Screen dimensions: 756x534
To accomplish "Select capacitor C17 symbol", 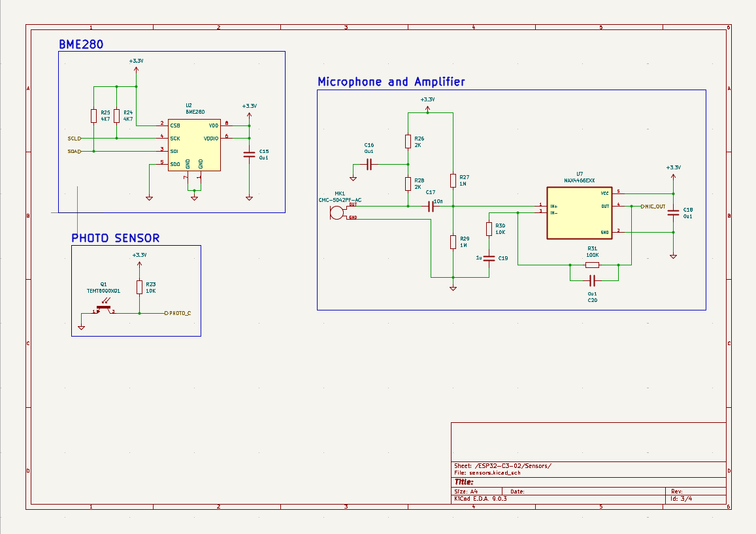I will click(431, 207).
